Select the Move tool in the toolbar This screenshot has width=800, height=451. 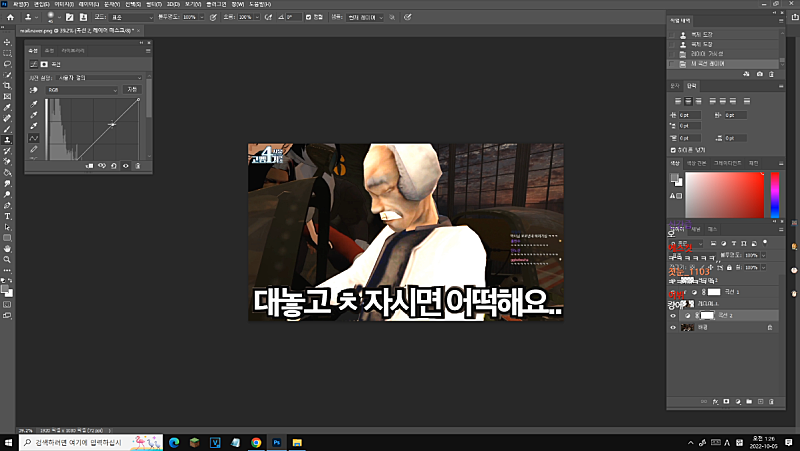point(8,41)
